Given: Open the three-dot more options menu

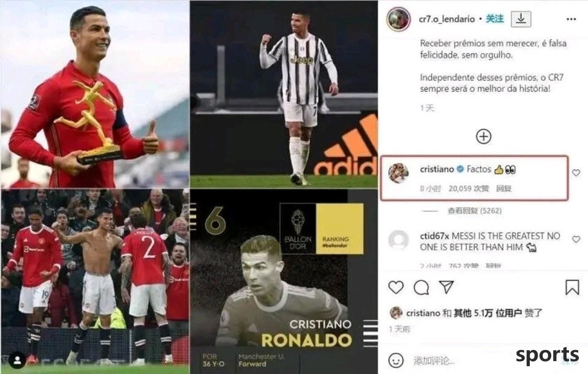Looking at the screenshot, I should 571,19.
